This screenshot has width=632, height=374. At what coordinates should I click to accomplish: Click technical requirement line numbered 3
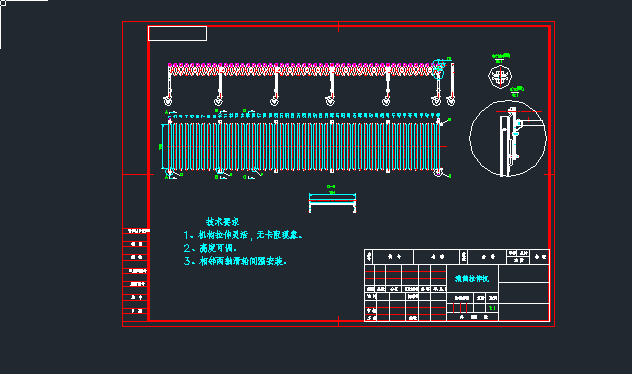235,261
